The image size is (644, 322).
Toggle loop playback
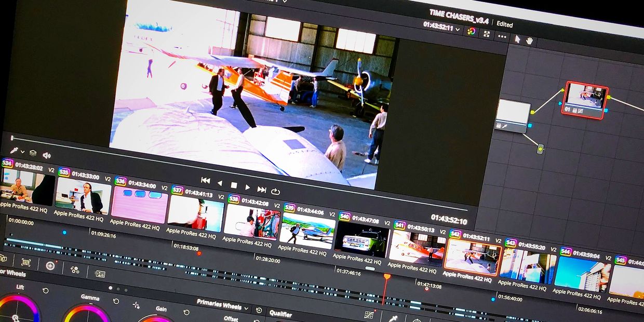click(275, 192)
